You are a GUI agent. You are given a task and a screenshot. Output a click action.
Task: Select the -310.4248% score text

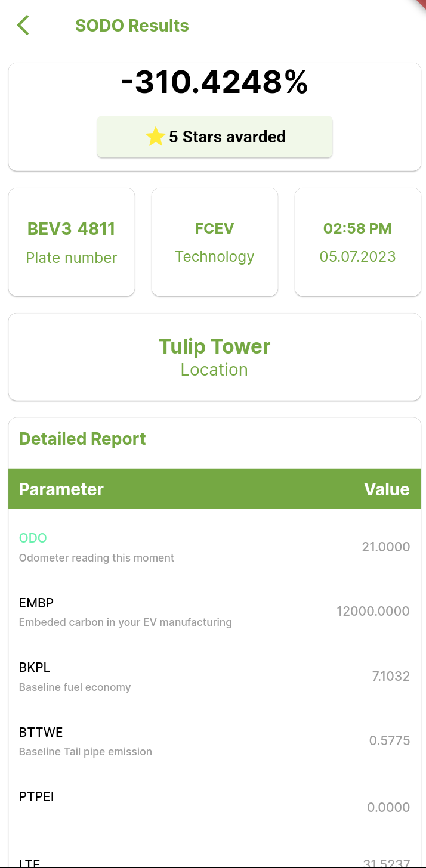[x=214, y=82]
